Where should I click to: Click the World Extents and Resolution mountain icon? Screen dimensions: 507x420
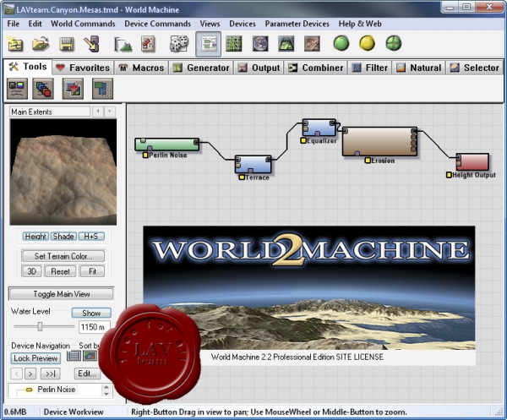pyautogui.click(x=123, y=44)
